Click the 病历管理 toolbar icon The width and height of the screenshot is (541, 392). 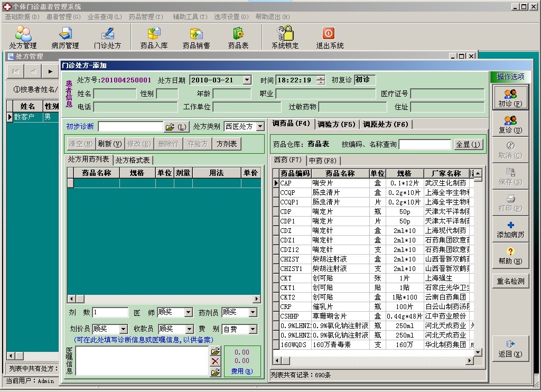coord(65,37)
